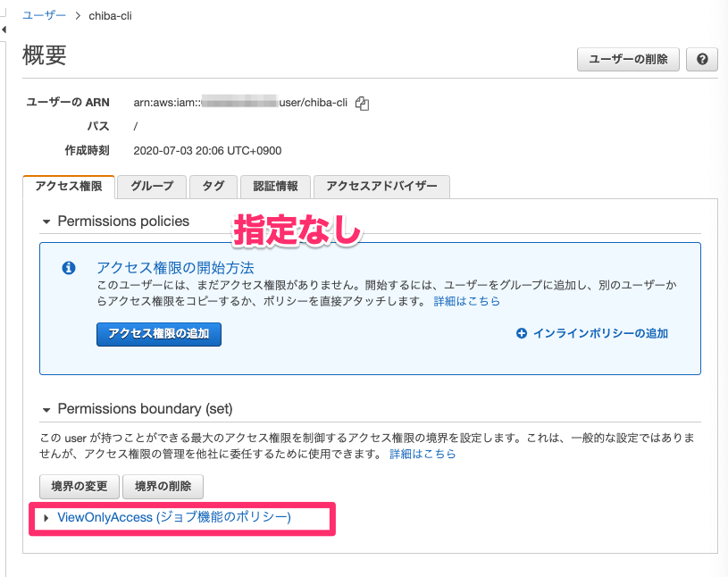Open 詳細はこちら link under Permissions boundary

(x=423, y=454)
